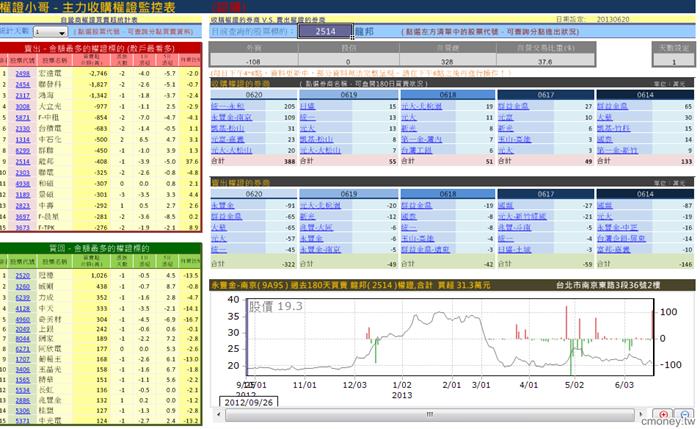The width and height of the screenshot is (700, 429).
Task: Open stock code 3189 link
Action: click(x=23, y=195)
